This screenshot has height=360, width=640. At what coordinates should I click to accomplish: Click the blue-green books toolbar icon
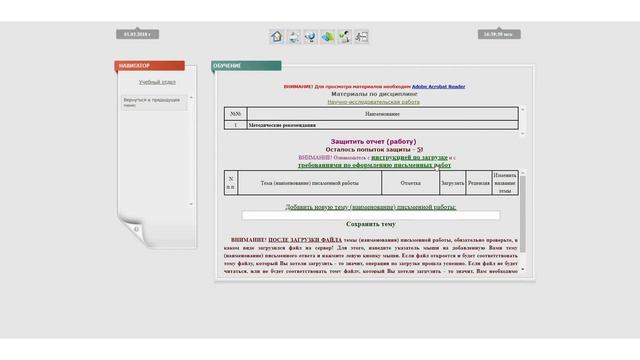[327, 37]
